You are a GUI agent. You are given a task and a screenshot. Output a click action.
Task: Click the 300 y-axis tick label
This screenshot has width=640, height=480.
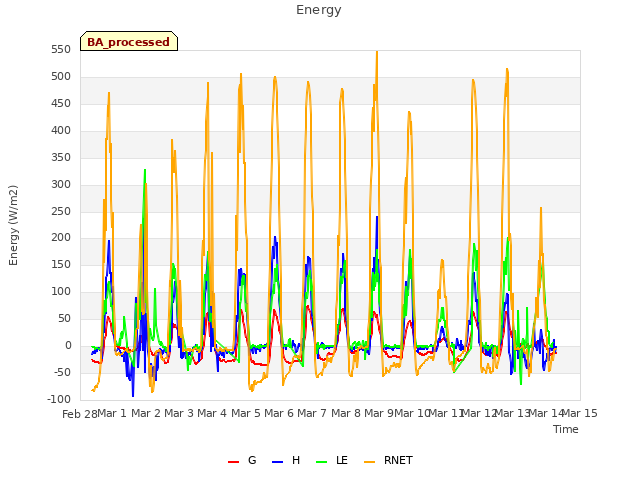pyautogui.click(x=61, y=184)
